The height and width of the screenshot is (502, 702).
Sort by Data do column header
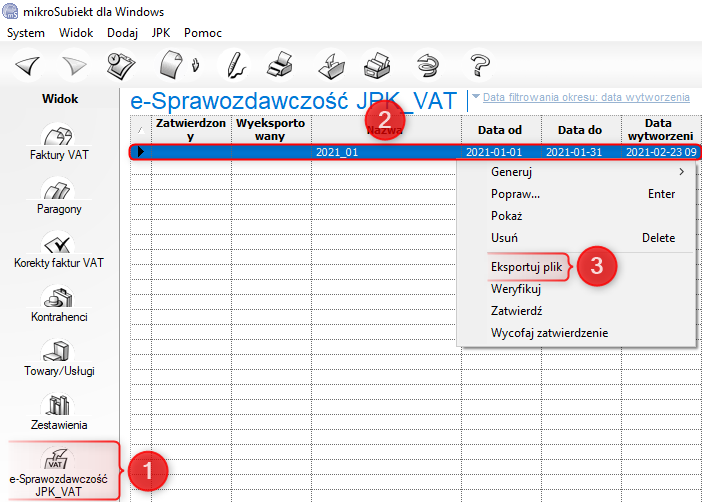coord(581,129)
